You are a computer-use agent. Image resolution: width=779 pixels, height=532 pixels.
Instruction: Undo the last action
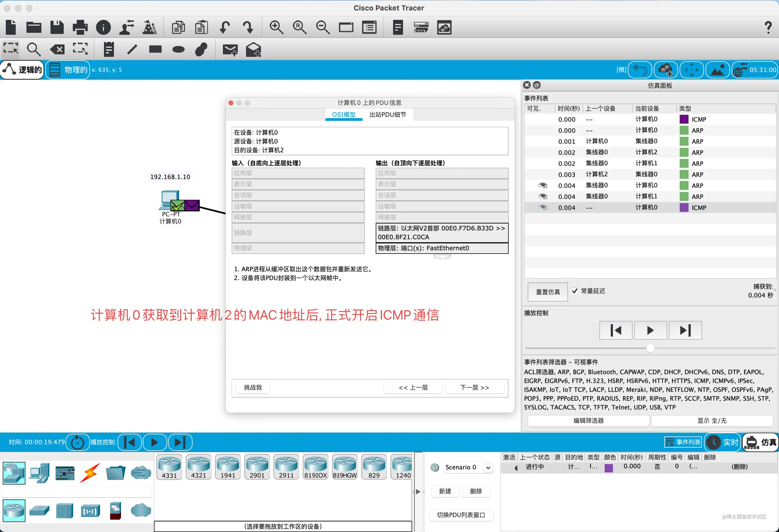[x=225, y=28]
